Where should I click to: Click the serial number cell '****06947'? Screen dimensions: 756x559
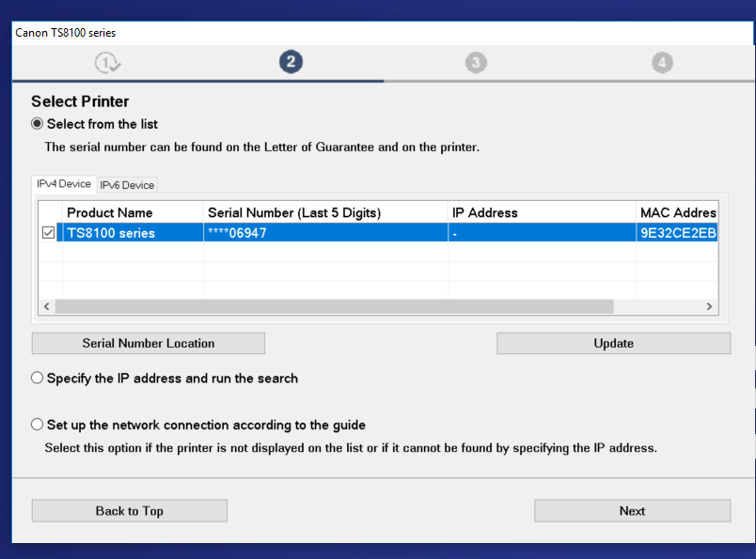(325, 233)
